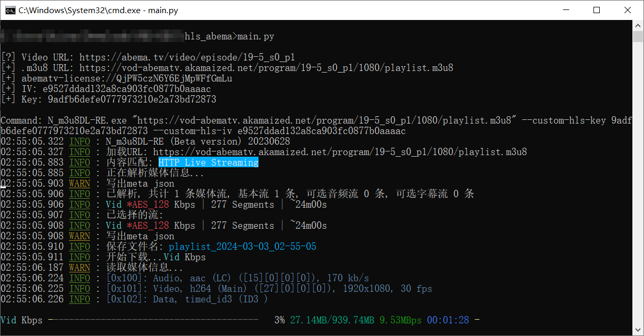This screenshot has width=644, height=336.
Task: Close the cmd.exe window
Action: (628, 10)
